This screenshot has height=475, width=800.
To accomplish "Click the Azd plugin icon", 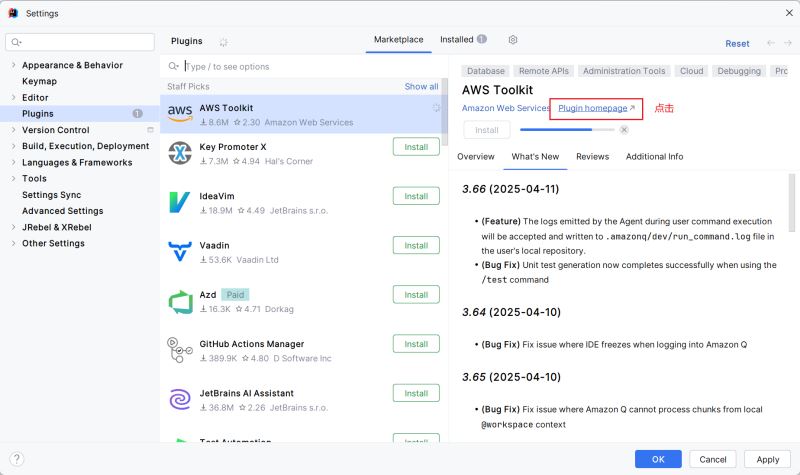I will click(x=180, y=302).
